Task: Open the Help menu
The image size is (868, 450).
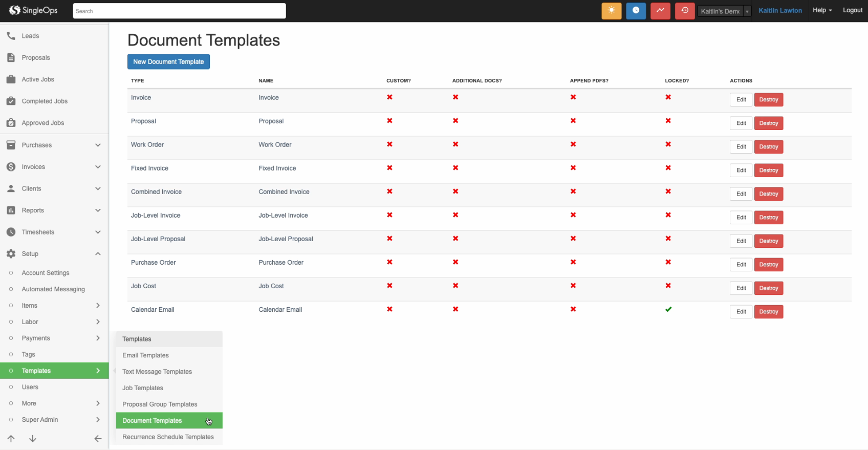Action: (x=822, y=10)
